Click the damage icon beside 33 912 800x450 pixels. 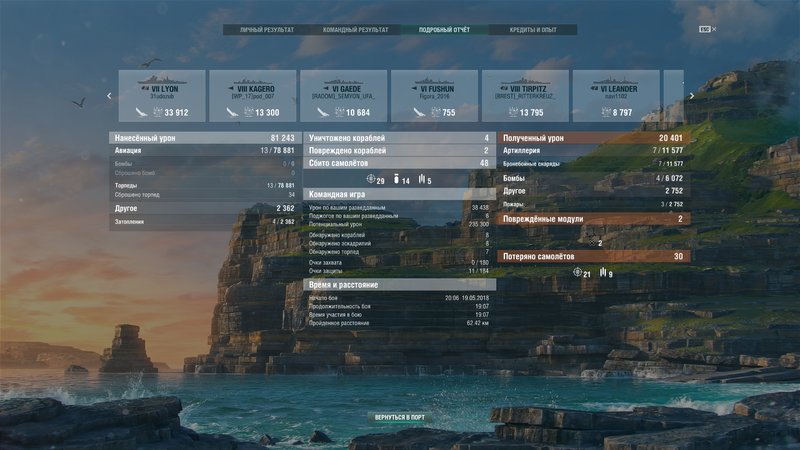[x=158, y=112]
